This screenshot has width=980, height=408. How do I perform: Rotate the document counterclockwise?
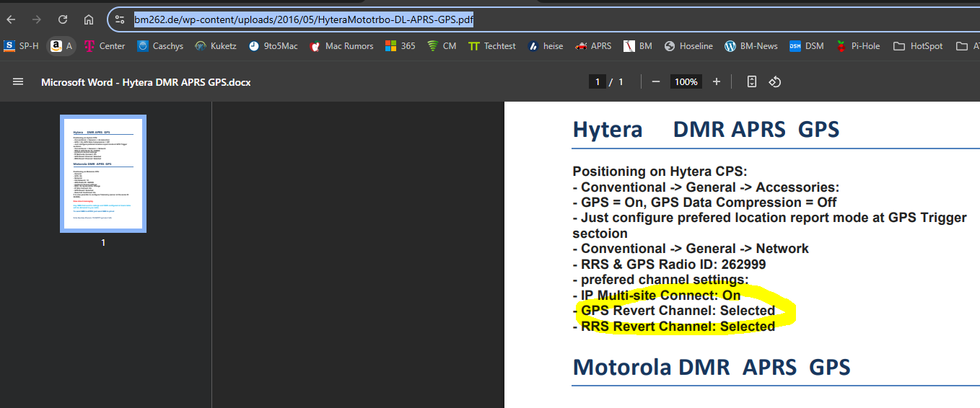[x=775, y=82]
